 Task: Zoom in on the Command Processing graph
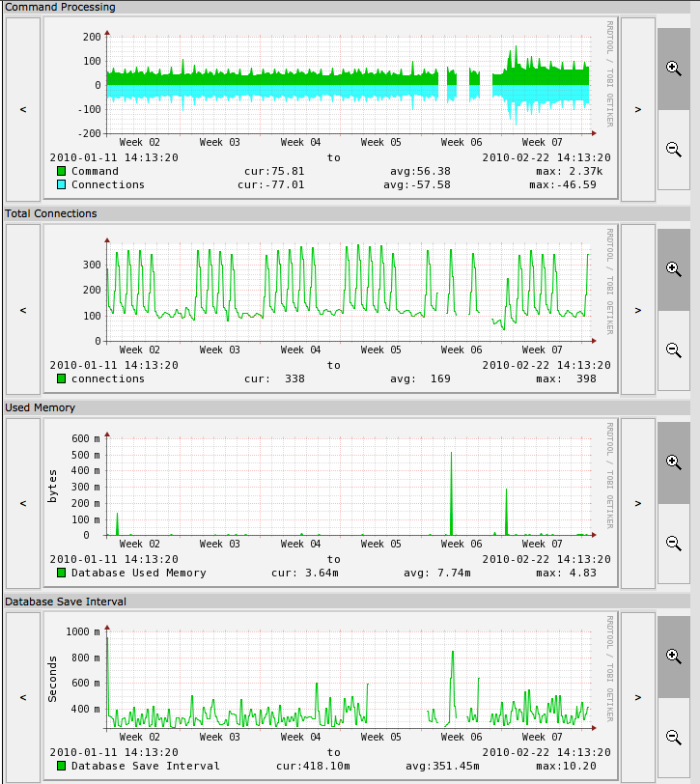point(674,69)
